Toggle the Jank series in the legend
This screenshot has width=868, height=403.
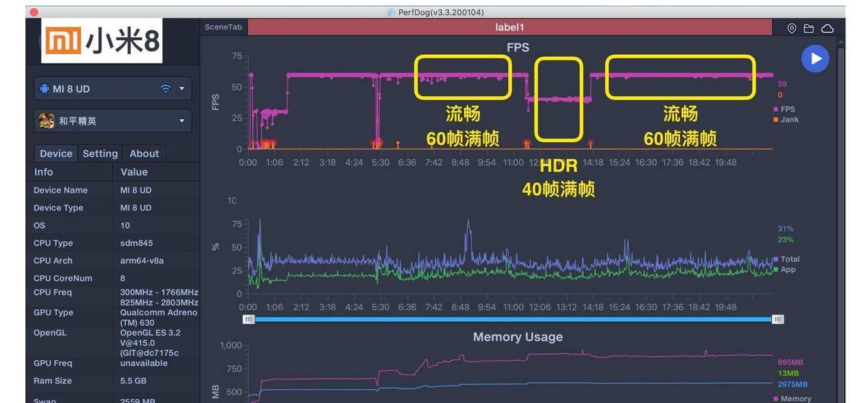786,120
